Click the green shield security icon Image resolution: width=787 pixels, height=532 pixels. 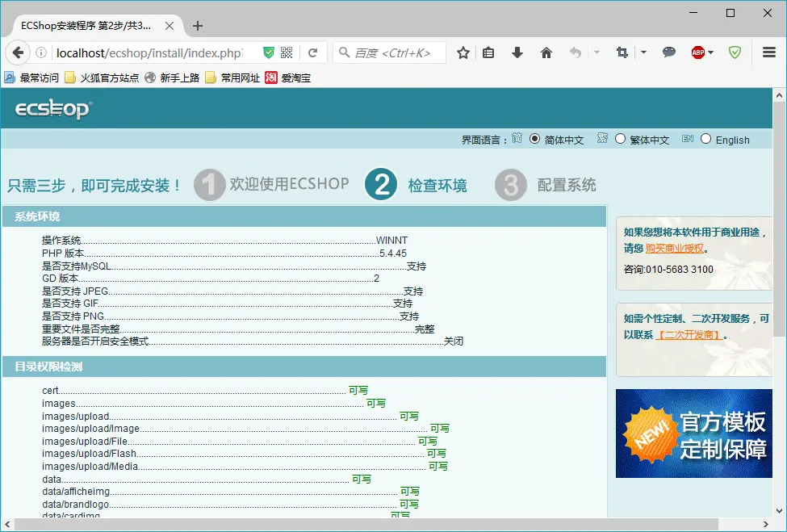tap(735, 52)
